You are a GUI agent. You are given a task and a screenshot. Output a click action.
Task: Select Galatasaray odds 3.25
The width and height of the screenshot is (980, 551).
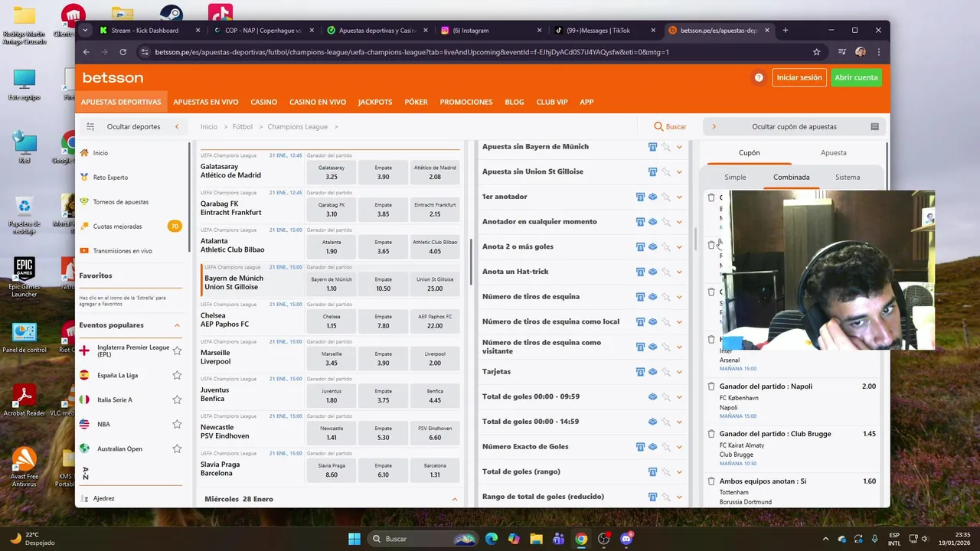[x=331, y=172]
